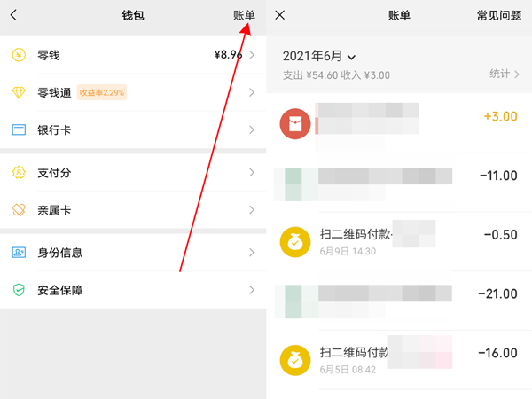Expand the 2021年6月 month selector
This screenshot has width=532, height=399.
point(320,56)
